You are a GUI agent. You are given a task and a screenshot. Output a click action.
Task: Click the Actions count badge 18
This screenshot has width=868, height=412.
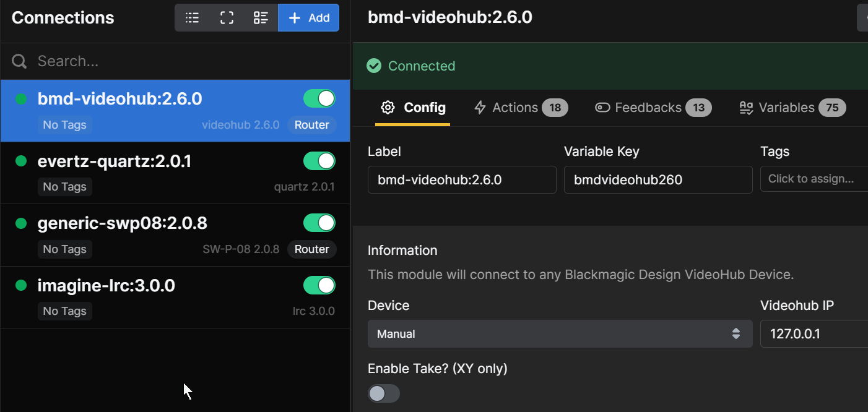tap(555, 108)
